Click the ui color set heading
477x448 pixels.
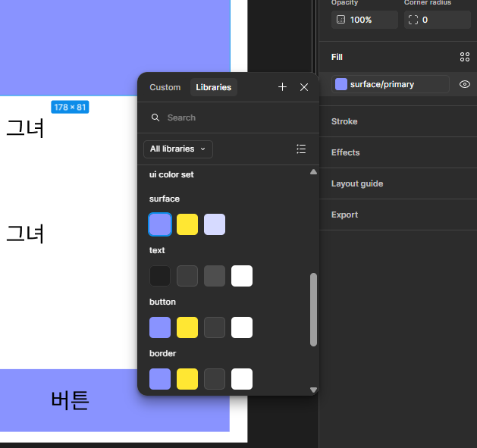[x=171, y=174]
